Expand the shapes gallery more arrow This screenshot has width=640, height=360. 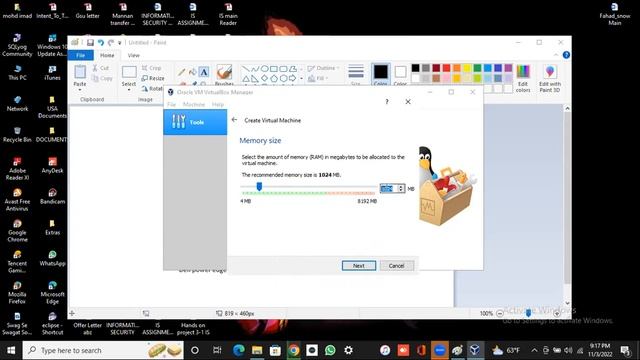[x=301, y=79]
